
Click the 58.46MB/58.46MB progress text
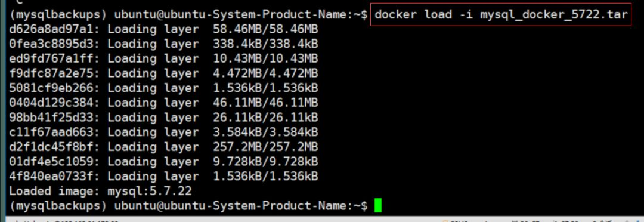pyautogui.click(x=265, y=30)
